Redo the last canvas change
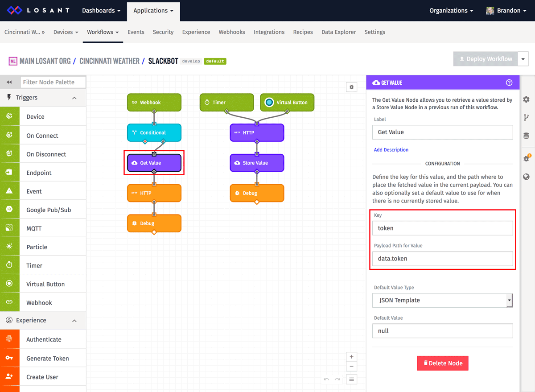The height and width of the screenshot is (392, 535). click(x=337, y=380)
